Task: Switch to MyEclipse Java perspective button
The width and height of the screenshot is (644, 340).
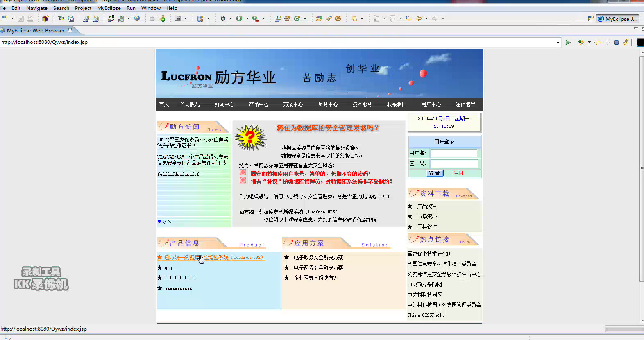Action: click(x=617, y=19)
